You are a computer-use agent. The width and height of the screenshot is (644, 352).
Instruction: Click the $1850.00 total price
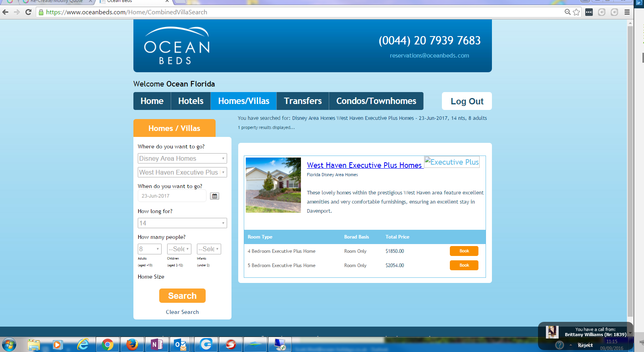[x=395, y=251]
